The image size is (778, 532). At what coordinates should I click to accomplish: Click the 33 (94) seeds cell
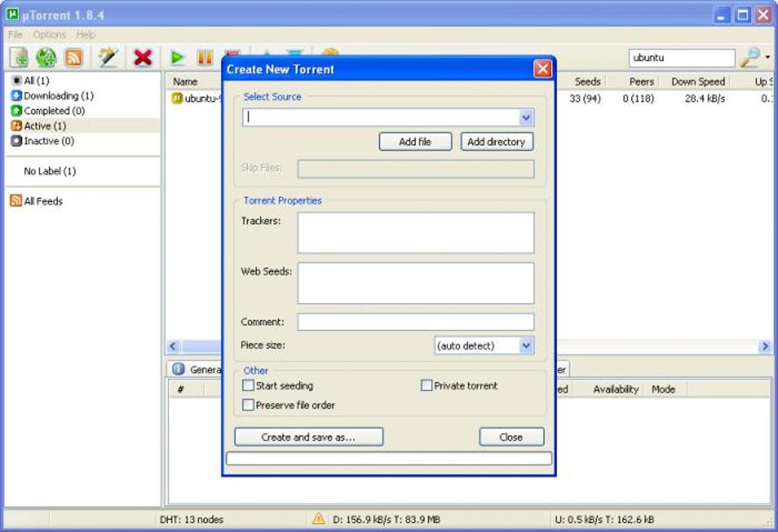click(585, 98)
